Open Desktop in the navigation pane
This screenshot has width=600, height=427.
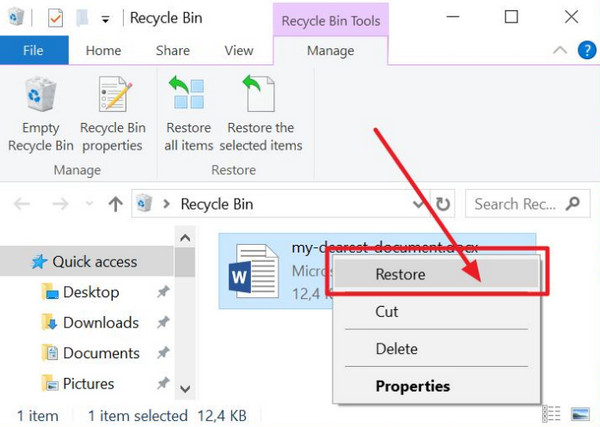pos(91,292)
